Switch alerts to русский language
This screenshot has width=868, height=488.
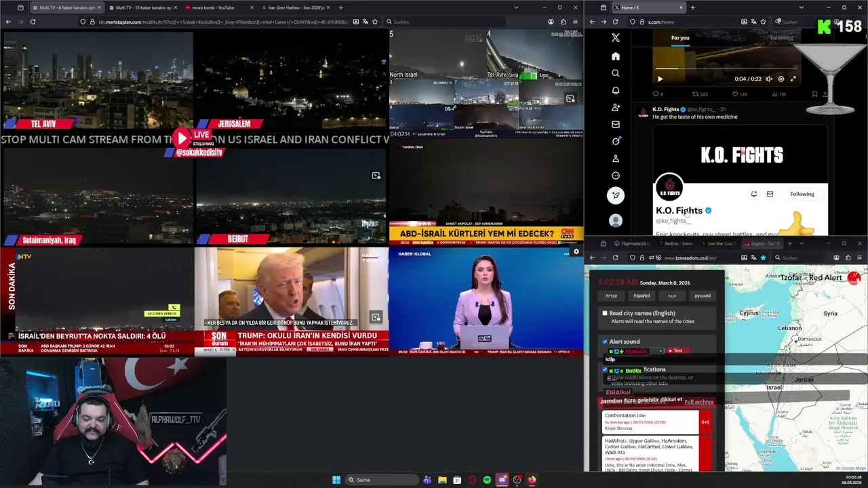tap(703, 296)
